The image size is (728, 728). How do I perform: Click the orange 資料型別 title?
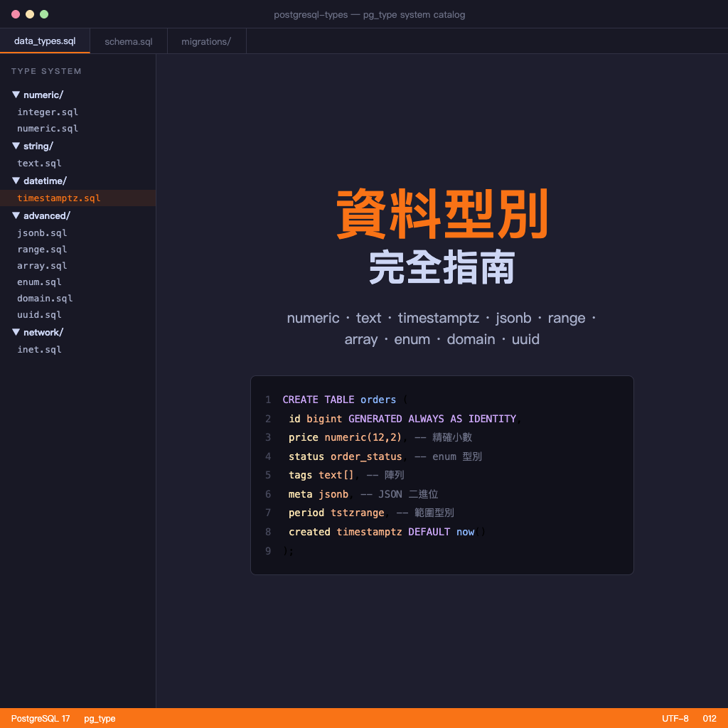(442, 213)
